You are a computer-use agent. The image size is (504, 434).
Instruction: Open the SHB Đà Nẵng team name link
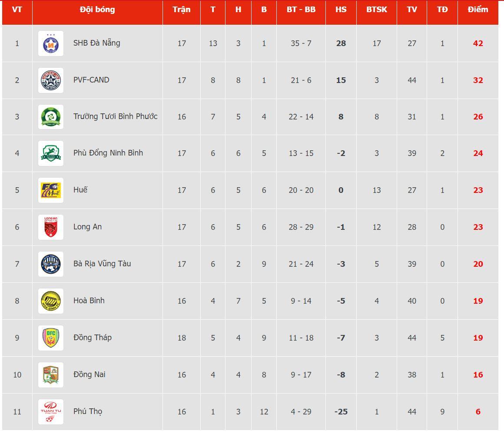[x=96, y=43]
